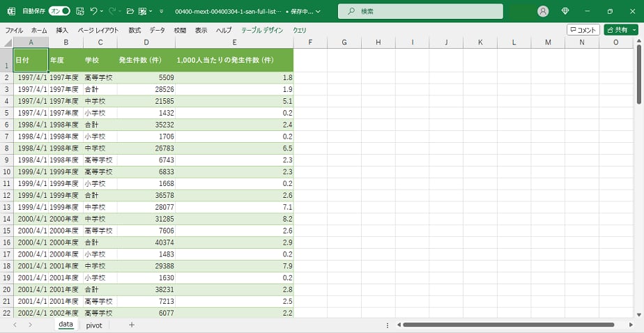Click the Save icon in title bar

tap(80, 11)
